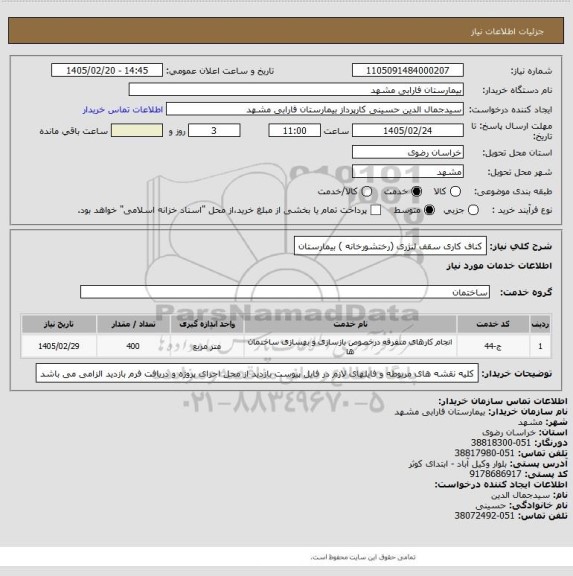The image size is (573, 576).
Task: Choose the جزیی purchase type radio
Action: tap(473, 210)
